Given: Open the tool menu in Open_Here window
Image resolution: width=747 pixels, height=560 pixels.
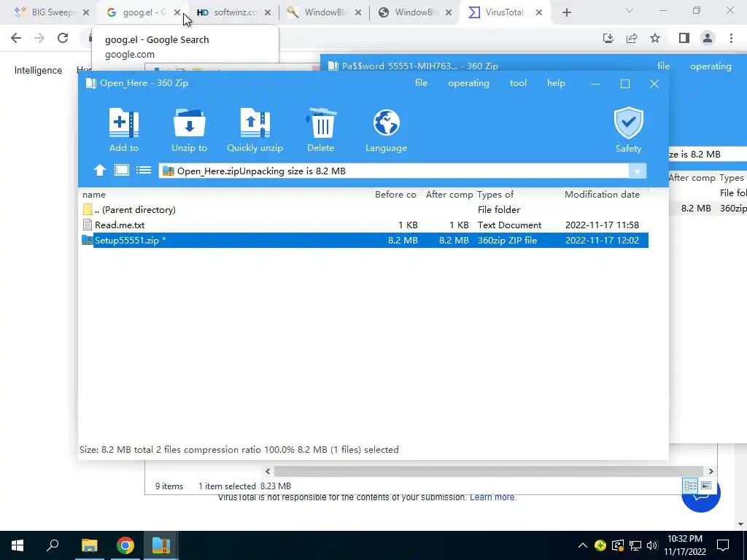Looking at the screenshot, I should tap(518, 83).
